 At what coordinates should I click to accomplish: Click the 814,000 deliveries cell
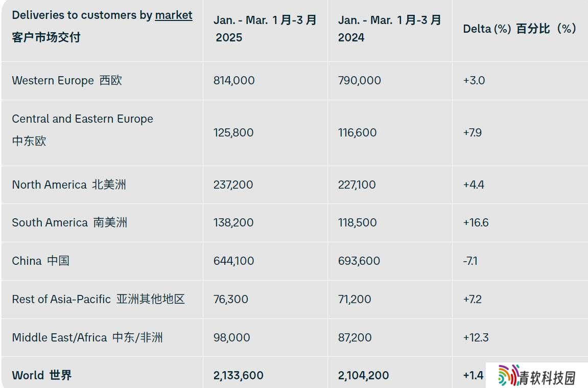click(x=234, y=80)
